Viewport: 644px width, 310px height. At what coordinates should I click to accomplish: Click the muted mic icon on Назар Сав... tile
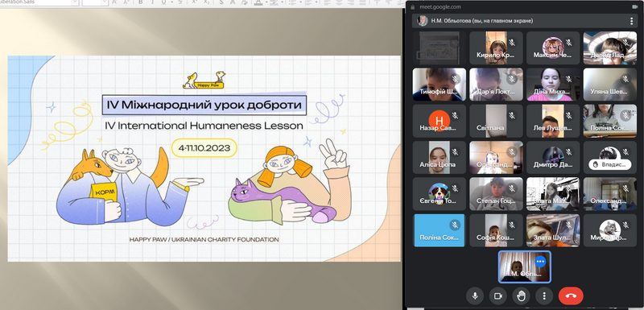click(x=455, y=115)
